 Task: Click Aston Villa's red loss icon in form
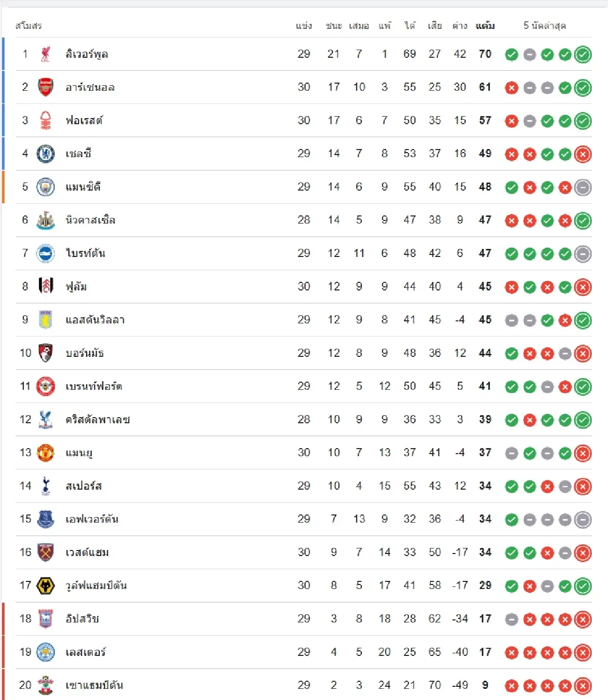tap(565, 320)
